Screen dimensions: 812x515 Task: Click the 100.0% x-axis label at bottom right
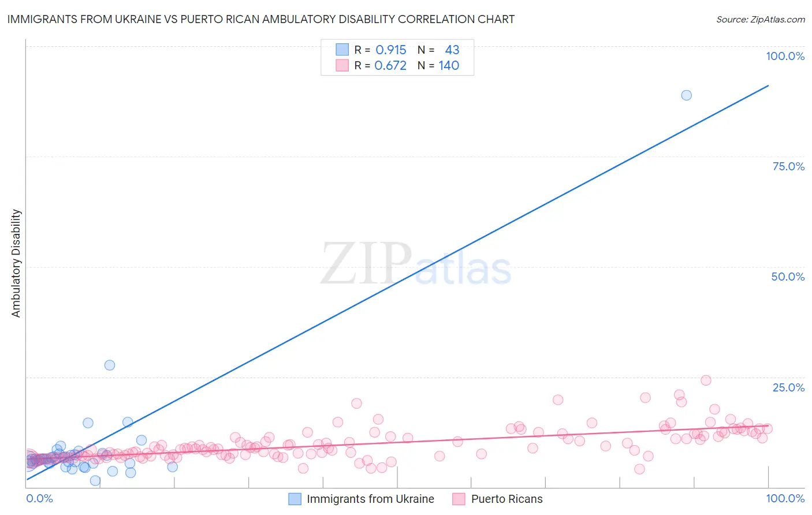785,498
